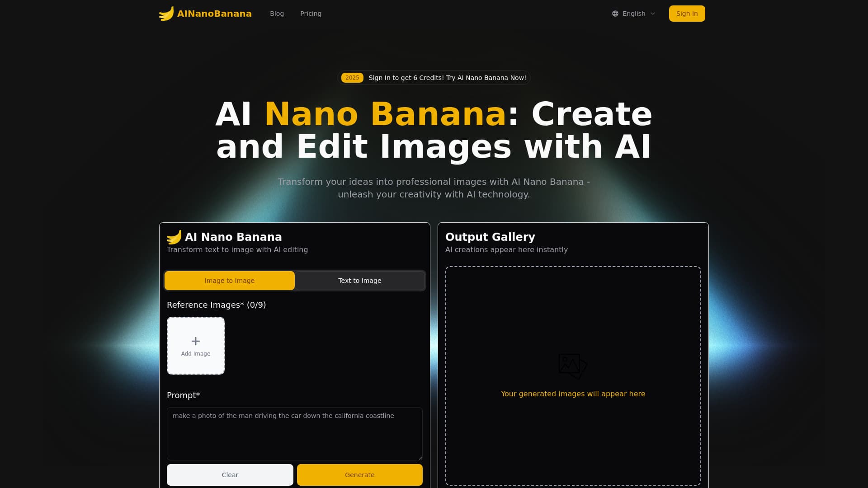
Task: Click the Sign In button
Action: [x=687, y=14]
